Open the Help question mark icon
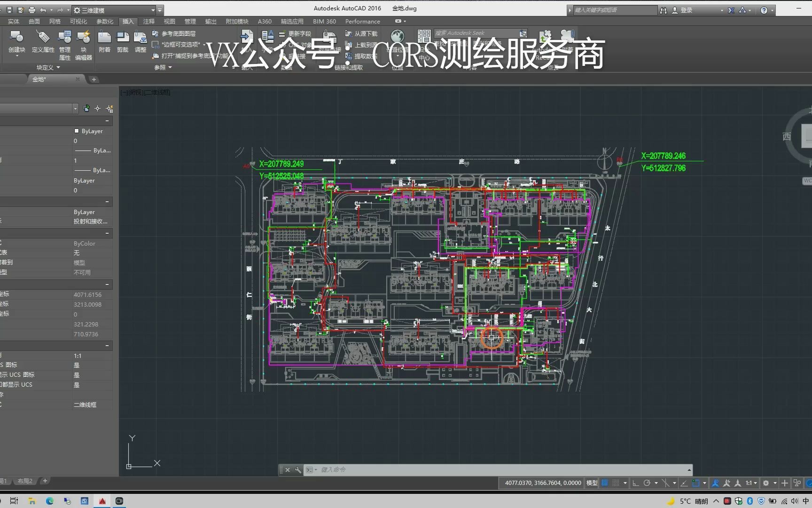Viewport: 812px width, 508px height. pos(764,10)
